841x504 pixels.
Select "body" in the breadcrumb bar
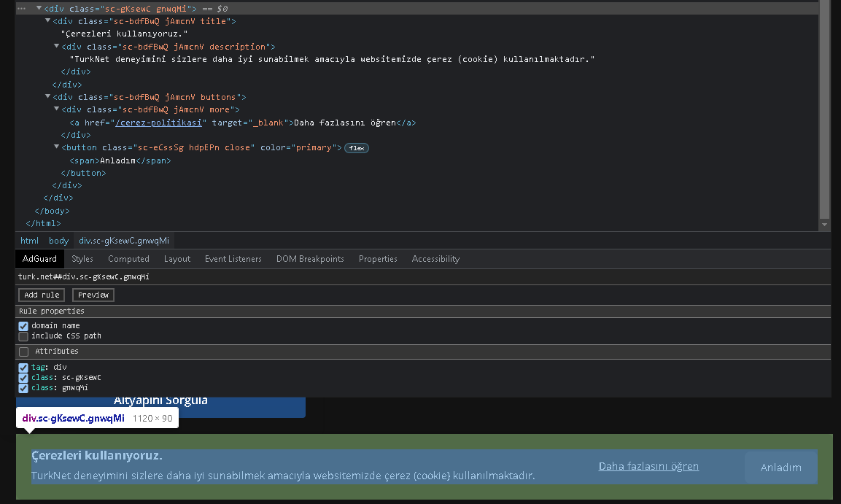[58, 240]
